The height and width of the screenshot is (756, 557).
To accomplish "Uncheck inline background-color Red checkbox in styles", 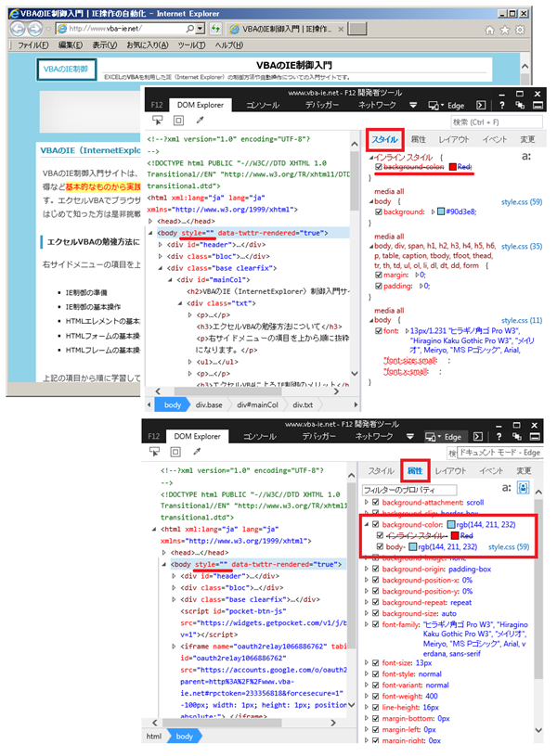I will click(x=379, y=167).
